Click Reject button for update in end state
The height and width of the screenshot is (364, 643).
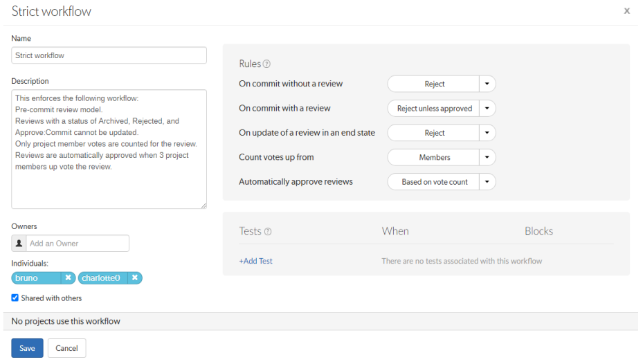click(433, 133)
